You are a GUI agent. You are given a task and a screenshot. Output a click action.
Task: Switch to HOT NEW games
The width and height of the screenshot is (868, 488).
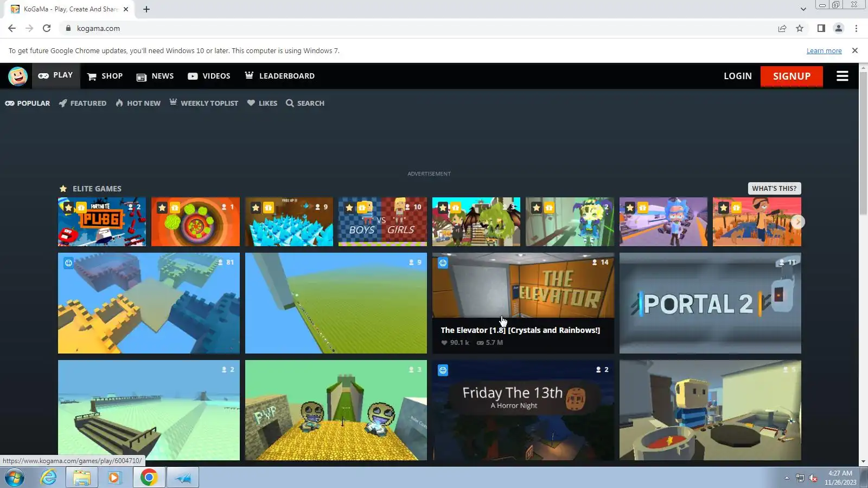[x=138, y=103]
